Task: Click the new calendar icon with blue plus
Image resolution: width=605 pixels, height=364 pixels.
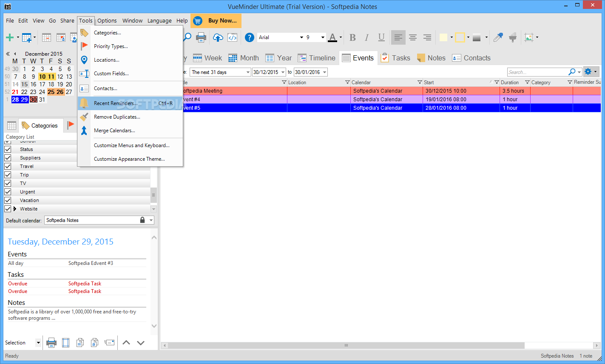Action: (26, 37)
